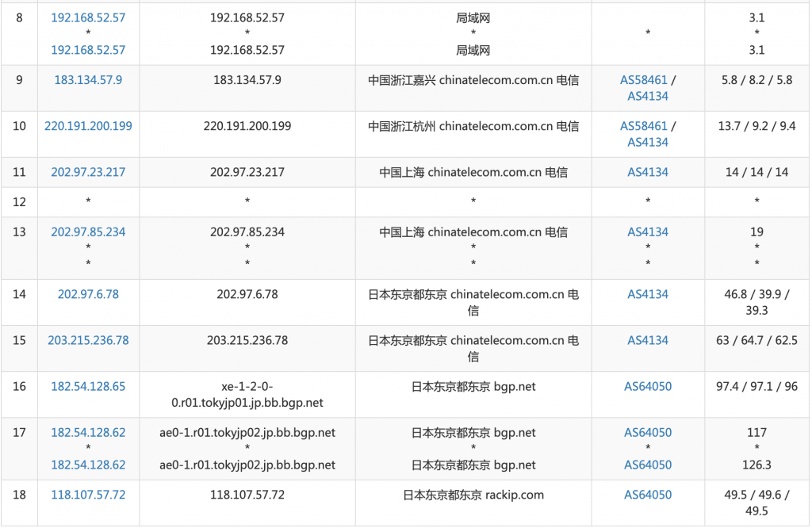Select the 202.97.23.217 link for hop 11

point(88,172)
